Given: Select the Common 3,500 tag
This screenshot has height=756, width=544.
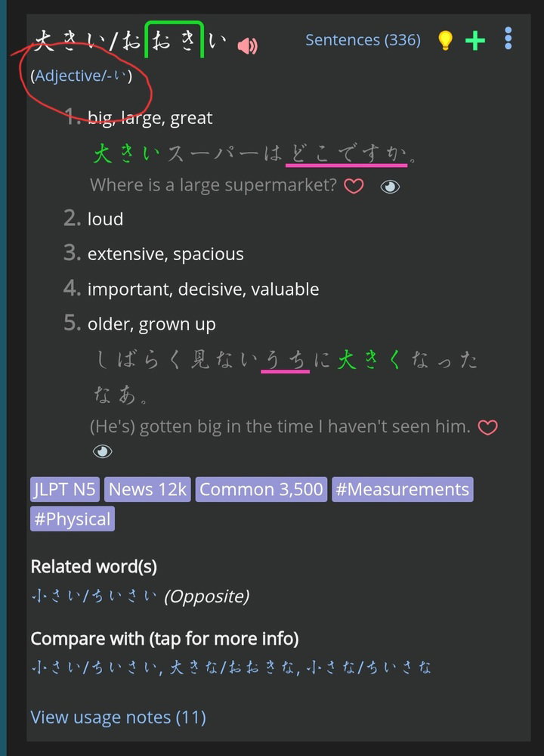Looking at the screenshot, I should point(261,489).
